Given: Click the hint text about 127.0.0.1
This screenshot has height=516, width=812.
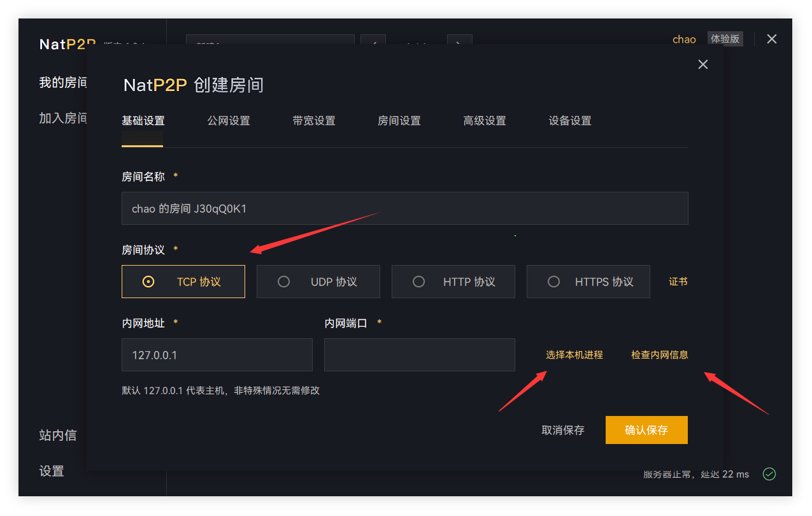Looking at the screenshot, I should [x=220, y=391].
